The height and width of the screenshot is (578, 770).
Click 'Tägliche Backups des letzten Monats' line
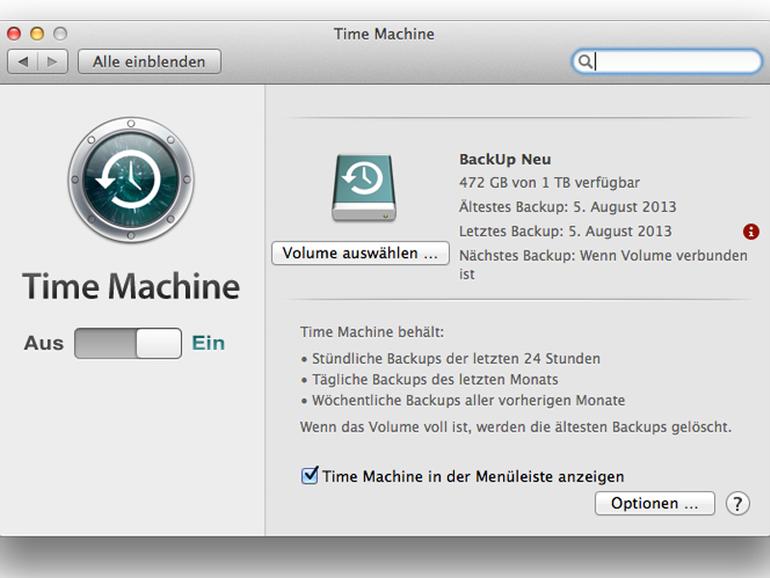click(435, 380)
